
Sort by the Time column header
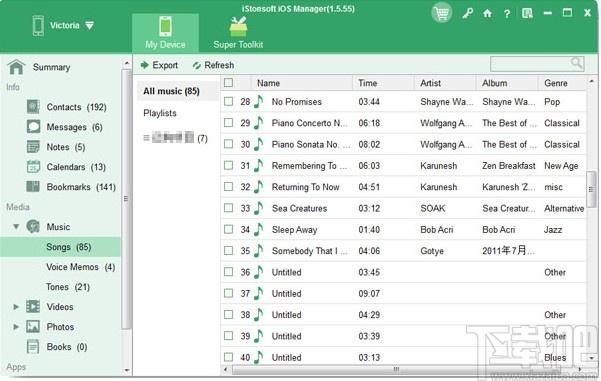coord(383,83)
